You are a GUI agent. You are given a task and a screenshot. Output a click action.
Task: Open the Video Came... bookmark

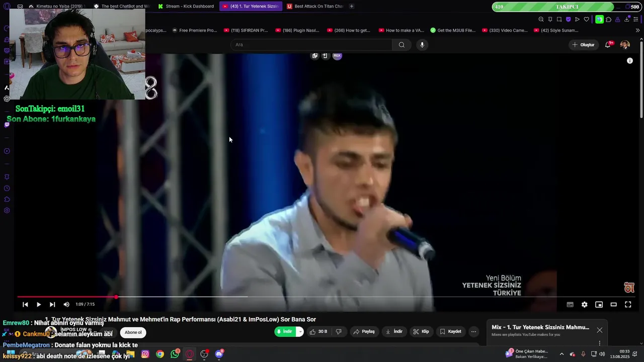click(x=505, y=30)
